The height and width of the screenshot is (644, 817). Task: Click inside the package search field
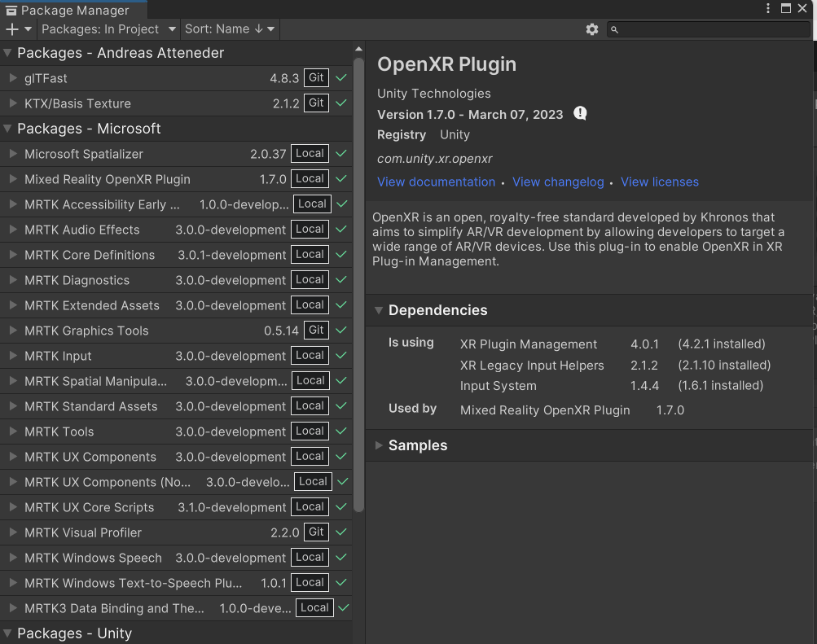(x=701, y=28)
